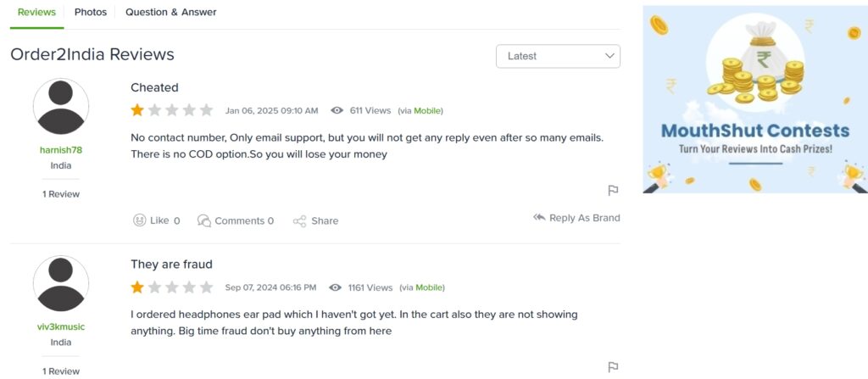The height and width of the screenshot is (379, 868).
Task: Switch to the Question & Answer tab
Action: tap(171, 12)
